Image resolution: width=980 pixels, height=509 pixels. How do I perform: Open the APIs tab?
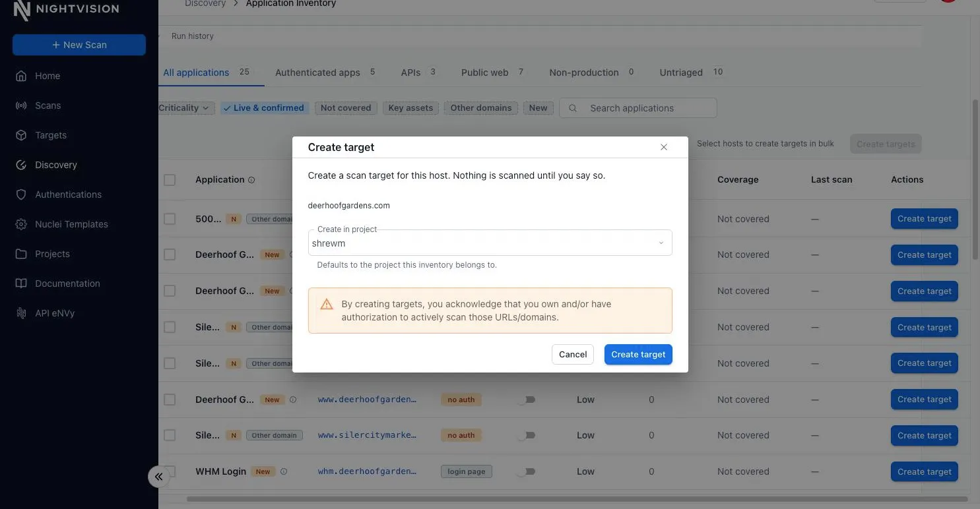tap(418, 73)
